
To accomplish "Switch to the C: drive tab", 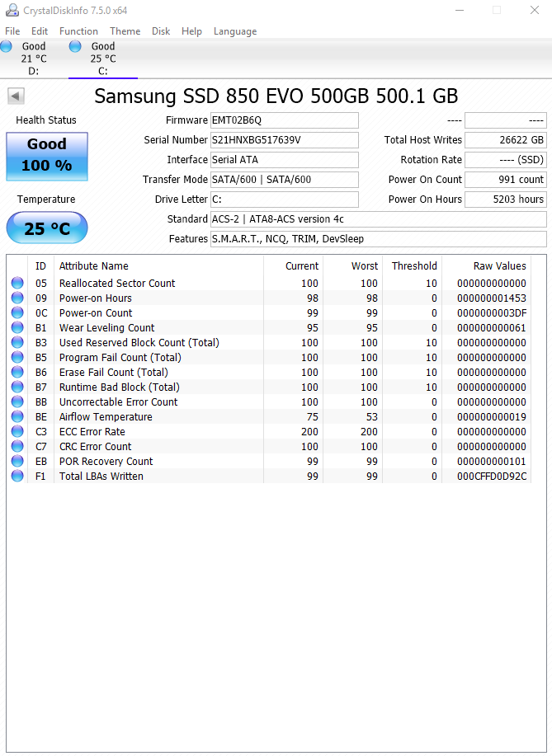I will 103,59.
